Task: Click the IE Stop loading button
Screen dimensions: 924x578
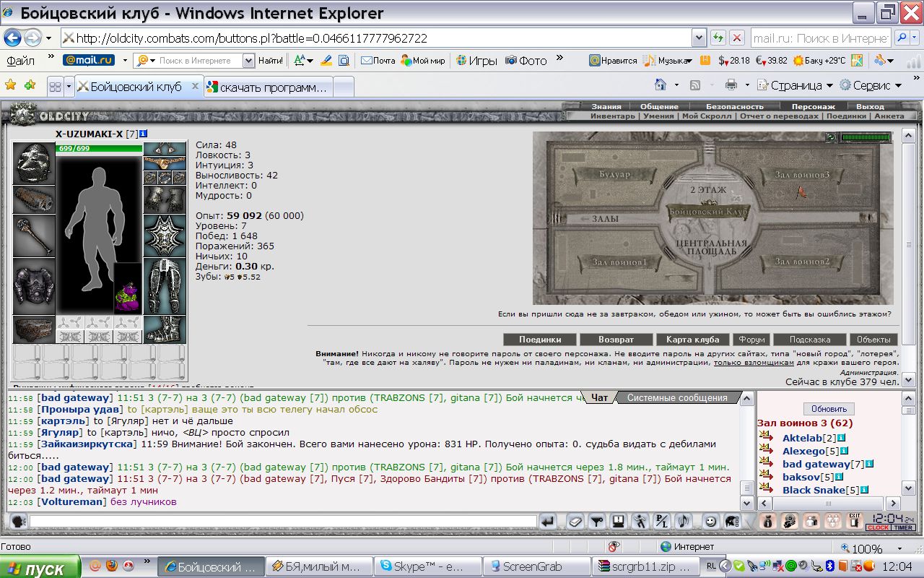Action: (737, 38)
